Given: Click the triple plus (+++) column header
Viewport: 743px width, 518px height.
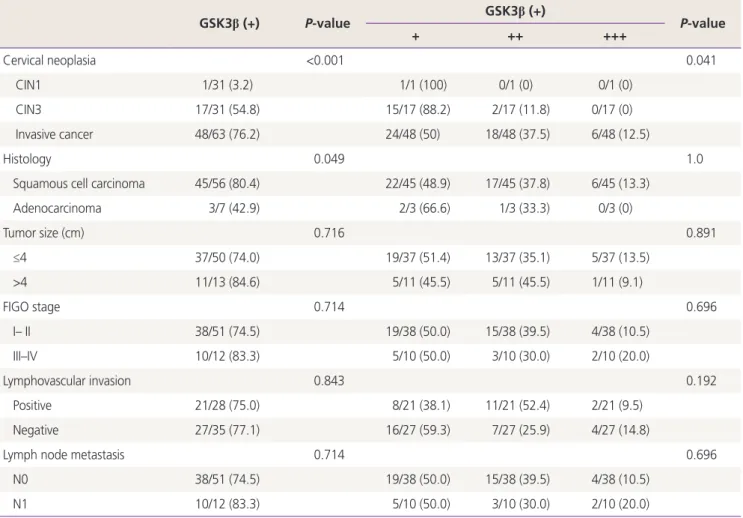Looking at the screenshot, I should tap(615, 37).
